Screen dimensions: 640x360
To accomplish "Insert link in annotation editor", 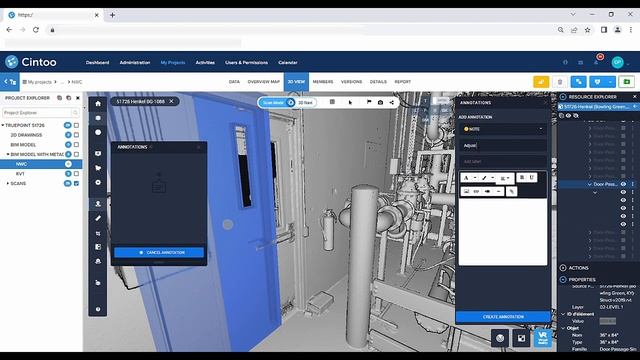I will tap(476, 191).
